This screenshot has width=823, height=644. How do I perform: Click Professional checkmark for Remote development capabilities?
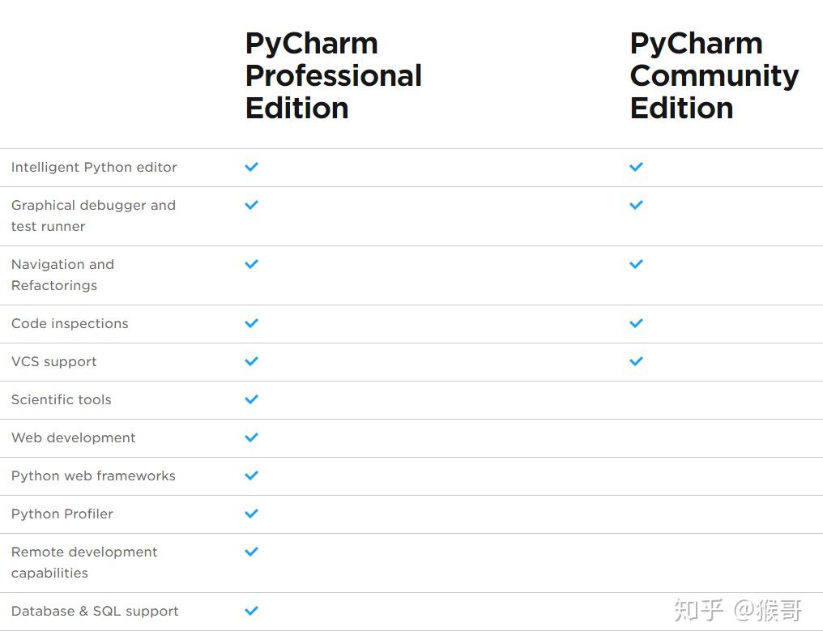pyautogui.click(x=252, y=552)
